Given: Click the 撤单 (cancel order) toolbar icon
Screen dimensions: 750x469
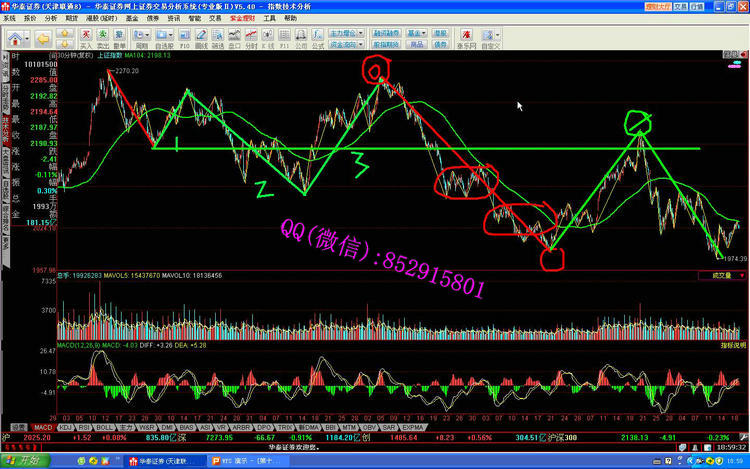Looking at the screenshot, I should [x=118, y=38].
